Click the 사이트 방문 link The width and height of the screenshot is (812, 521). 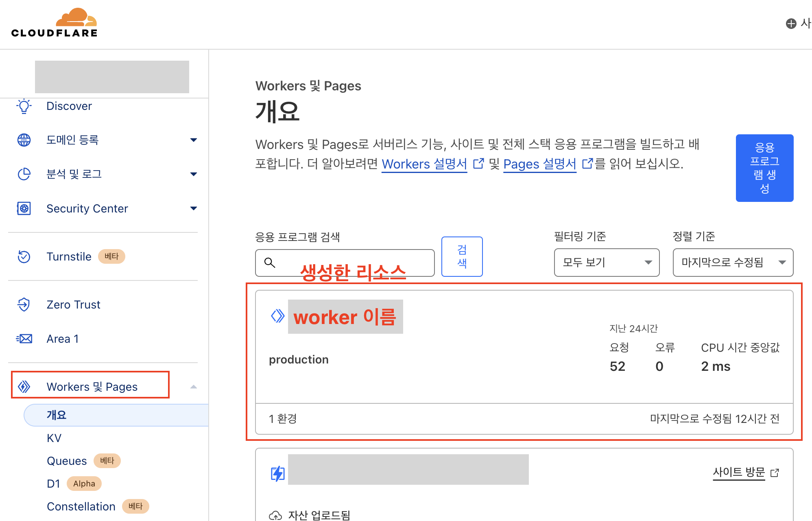pos(739,473)
